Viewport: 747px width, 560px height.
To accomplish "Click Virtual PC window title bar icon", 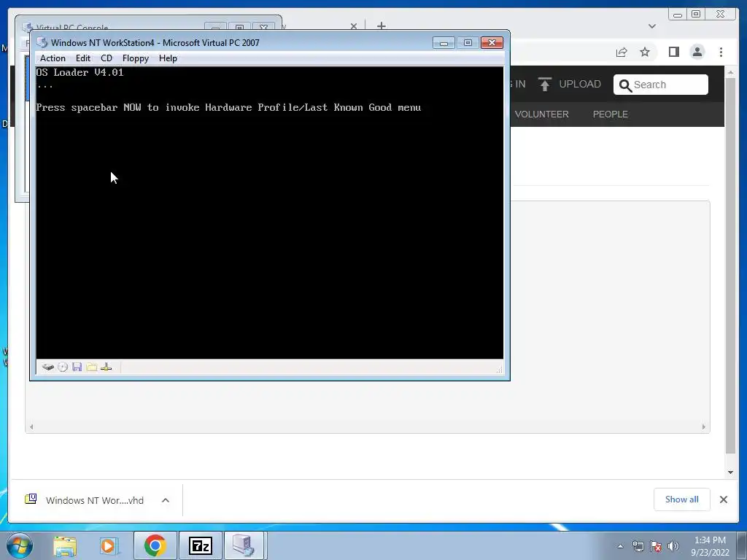I will coord(42,42).
